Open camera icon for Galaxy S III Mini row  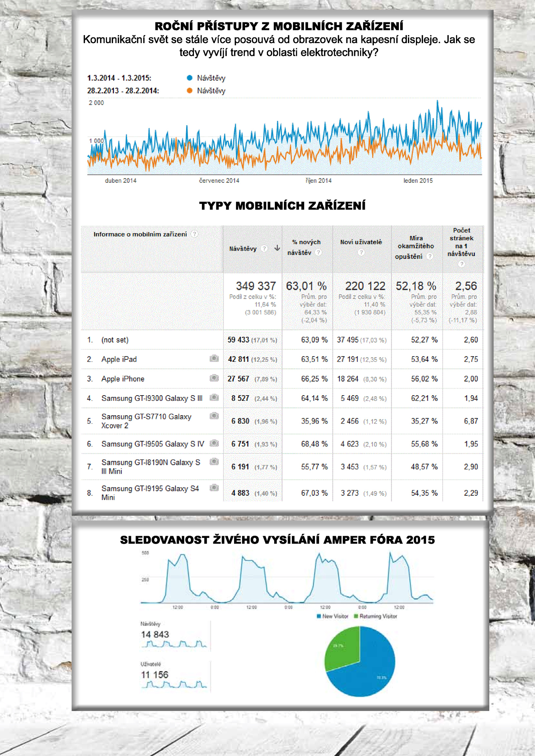click(x=214, y=462)
